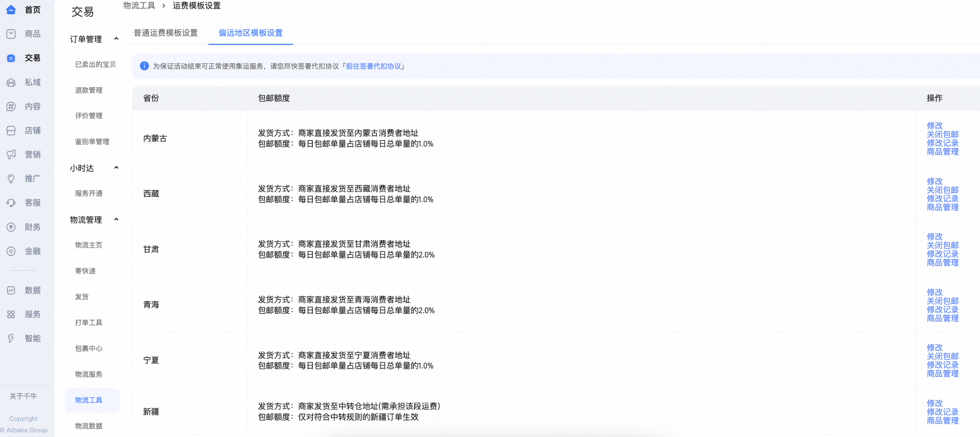Open the 客服 headset icon
Viewport: 980px width, 437px height.
(x=11, y=203)
